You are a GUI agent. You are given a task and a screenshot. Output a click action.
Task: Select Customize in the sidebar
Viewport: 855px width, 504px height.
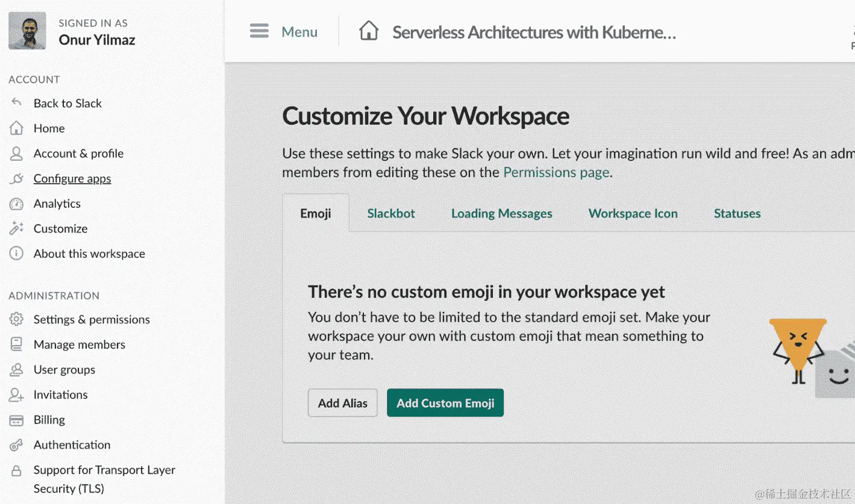coord(60,229)
